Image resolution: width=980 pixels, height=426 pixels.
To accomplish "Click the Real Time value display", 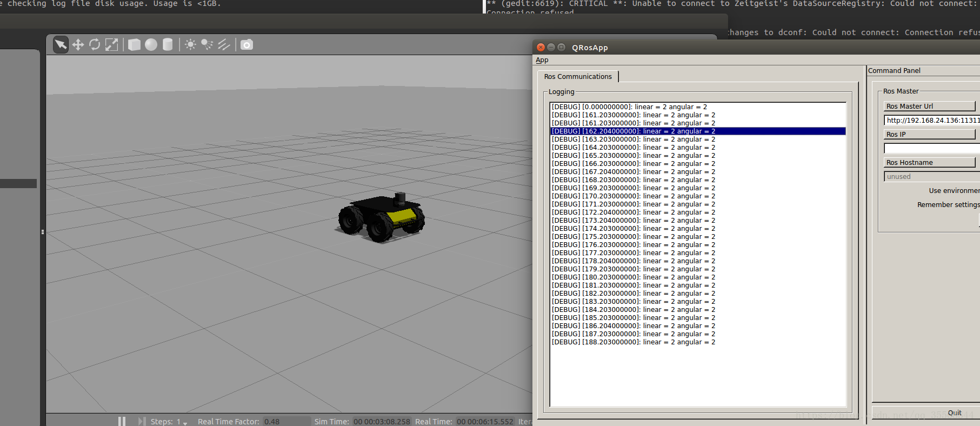I will click(x=485, y=422).
